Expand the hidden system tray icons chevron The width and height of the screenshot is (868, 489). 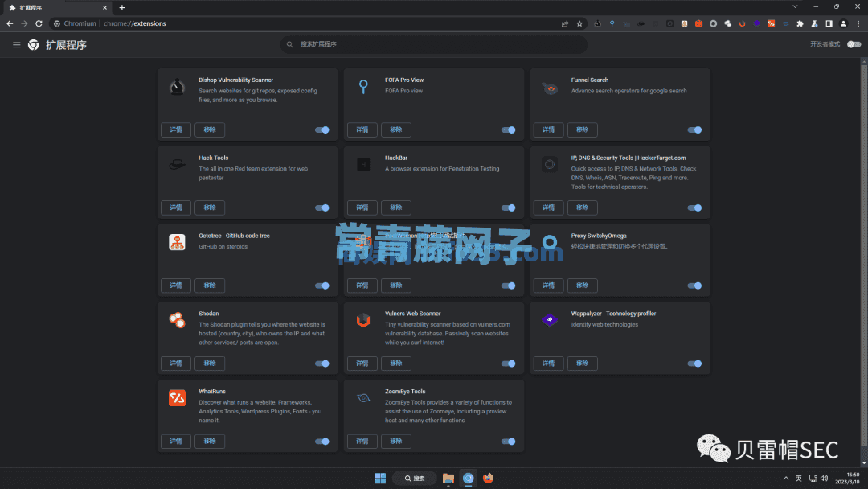pyautogui.click(x=785, y=479)
